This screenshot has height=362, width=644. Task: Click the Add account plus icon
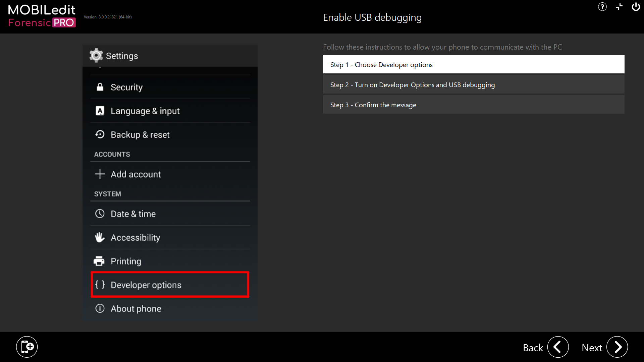pos(100,174)
